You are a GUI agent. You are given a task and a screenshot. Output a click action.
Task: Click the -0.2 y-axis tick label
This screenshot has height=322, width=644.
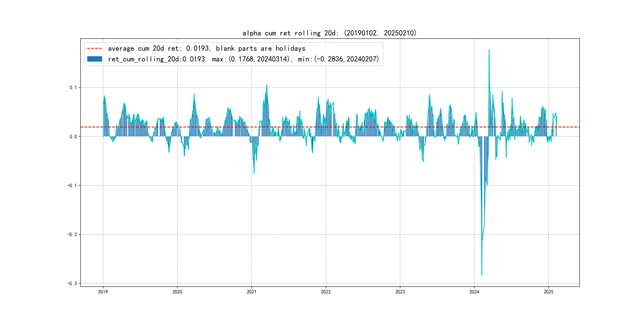72,234
